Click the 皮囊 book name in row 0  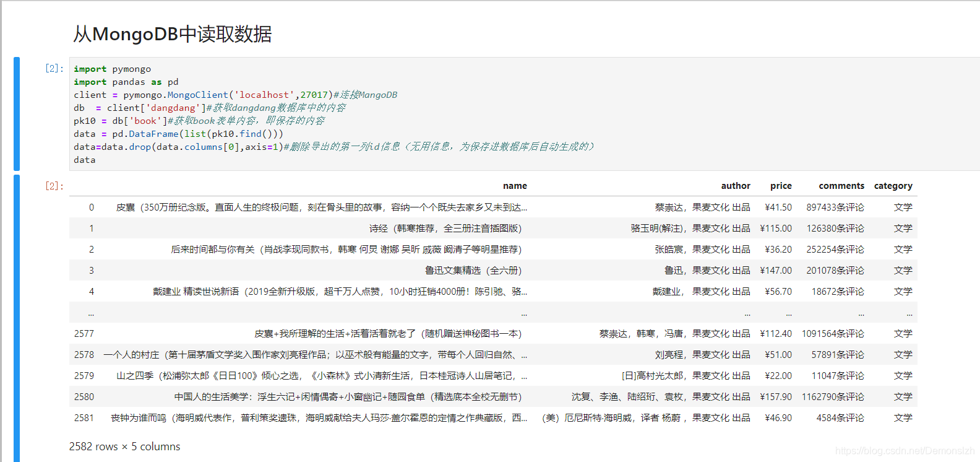pos(322,207)
